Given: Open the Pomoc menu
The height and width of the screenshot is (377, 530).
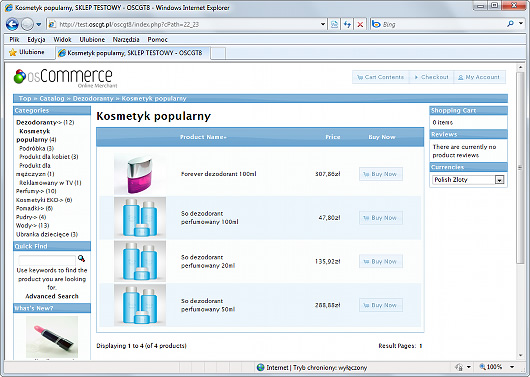Looking at the screenshot, I should (x=158, y=40).
